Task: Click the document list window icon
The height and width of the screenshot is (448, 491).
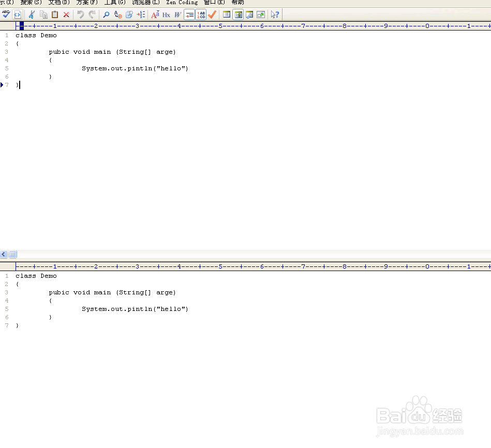Action: [227, 14]
